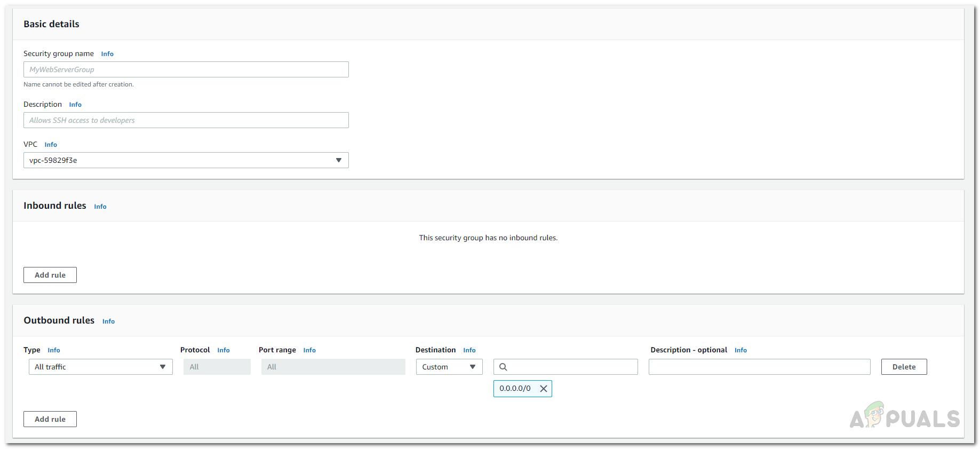Open Info link beside Description label
980x449 pixels.
click(x=75, y=105)
